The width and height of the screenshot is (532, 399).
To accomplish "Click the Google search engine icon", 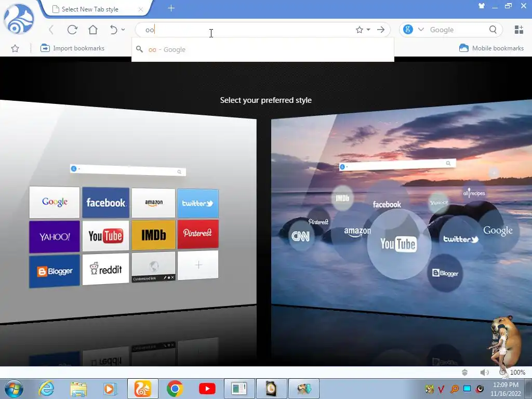I will (x=408, y=30).
